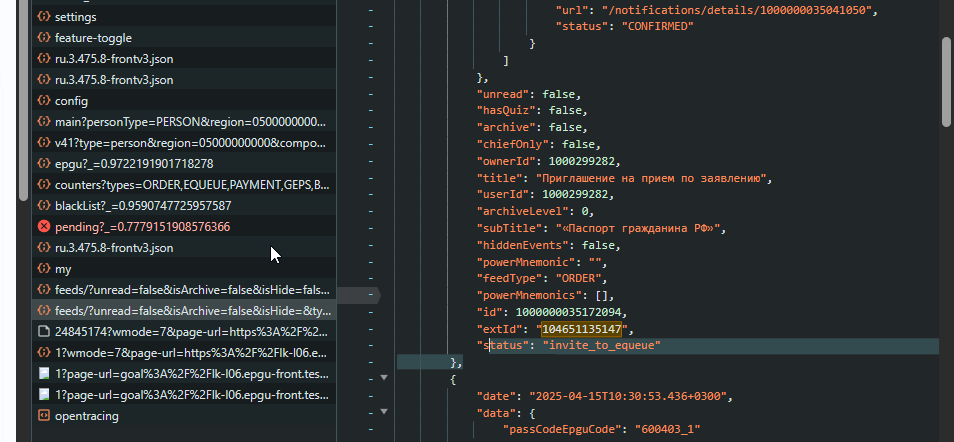Viewport: 954px width, 442px height.
Task: Open the config request
Action: point(184,101)
